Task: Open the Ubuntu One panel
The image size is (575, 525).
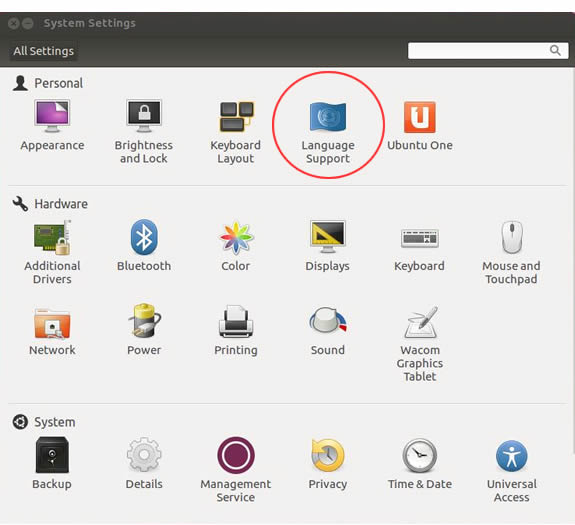Action: pos(420,125)
